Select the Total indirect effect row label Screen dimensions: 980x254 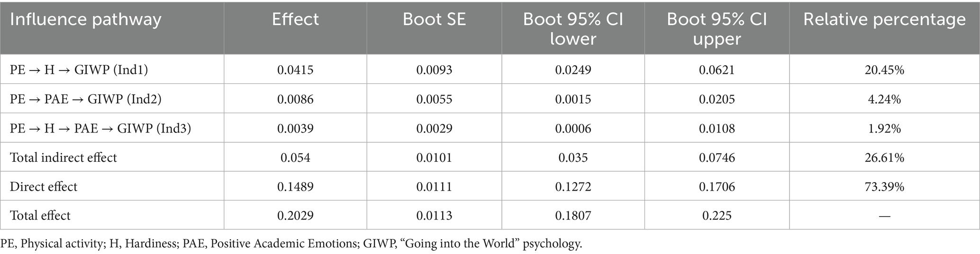pos(64,157)
